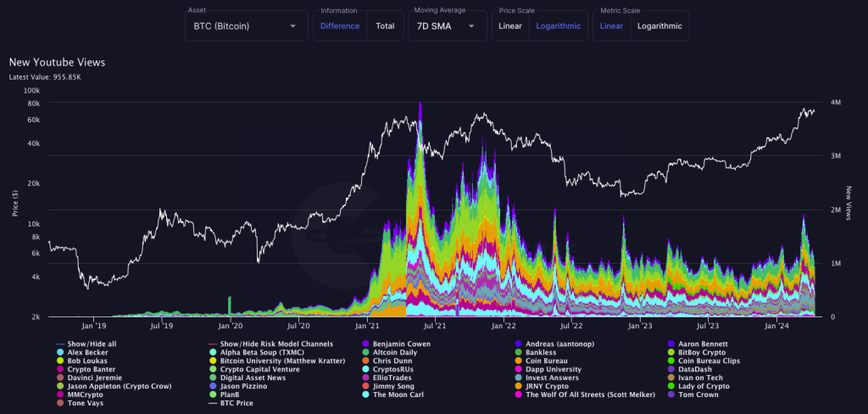868x414 pixels.
Task: Hide the BitBoy Crypto series
Action: (670, 351)
